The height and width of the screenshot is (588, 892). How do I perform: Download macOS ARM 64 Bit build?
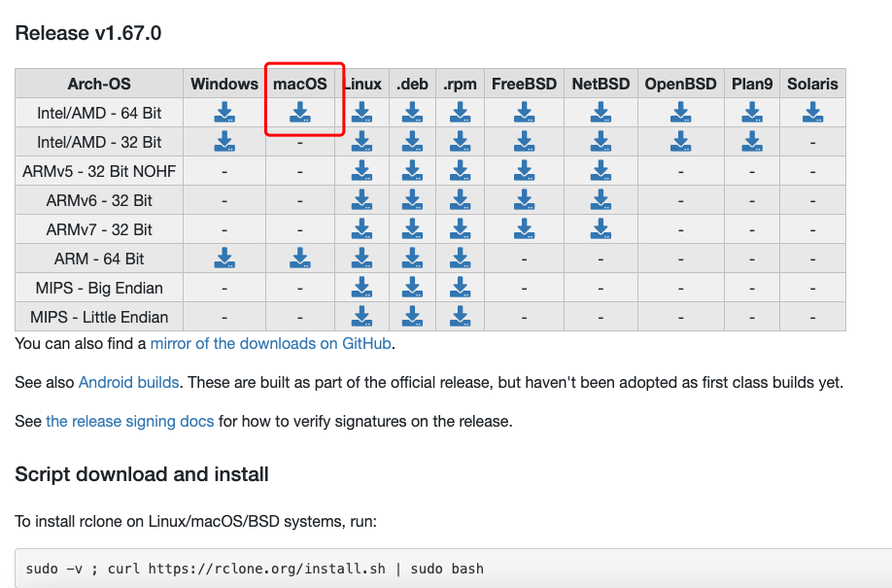tap(300, 258)
